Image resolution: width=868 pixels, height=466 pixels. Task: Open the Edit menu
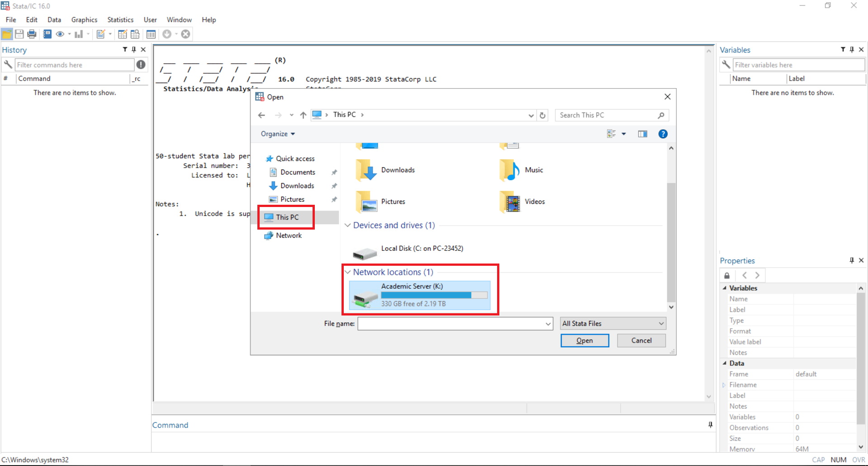point(32,20)
